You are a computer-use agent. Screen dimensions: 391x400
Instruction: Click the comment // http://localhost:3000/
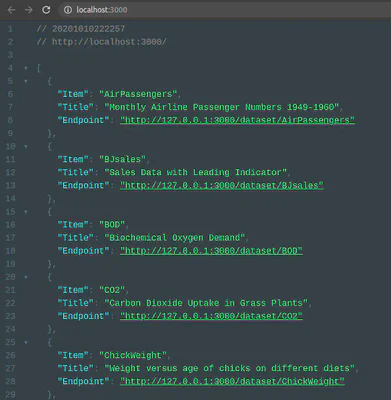[x=101, y=42]
